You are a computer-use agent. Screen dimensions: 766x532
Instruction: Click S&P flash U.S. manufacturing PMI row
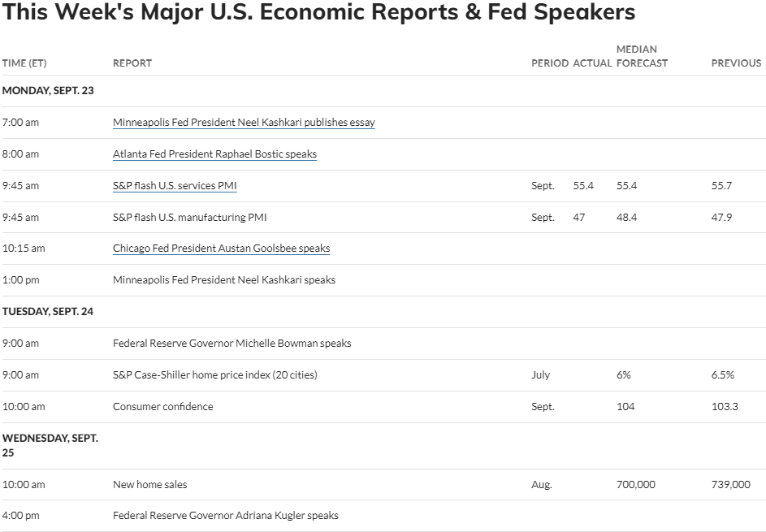pos(383,218)
